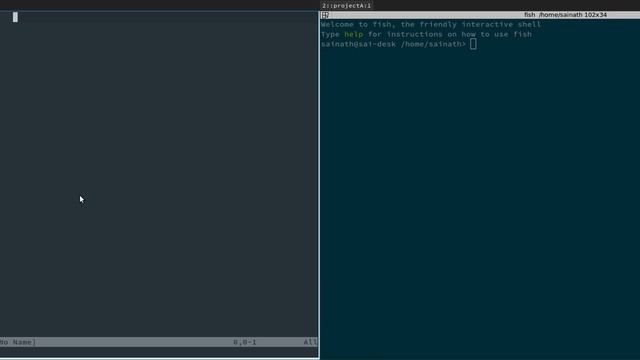Click the fish /home/sainath 102x34 titlebar
Viewport: 640px width, 360px height.
[x=480, y=15]
